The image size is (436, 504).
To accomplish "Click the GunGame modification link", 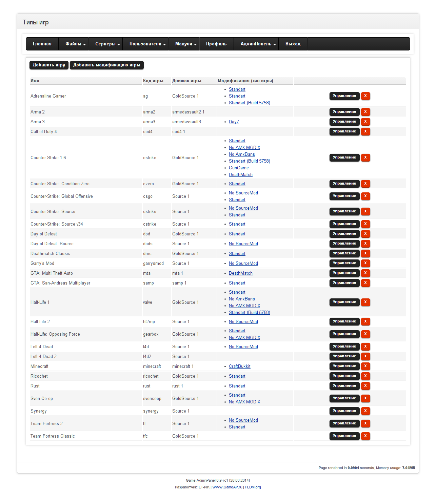I will (239, 168).
